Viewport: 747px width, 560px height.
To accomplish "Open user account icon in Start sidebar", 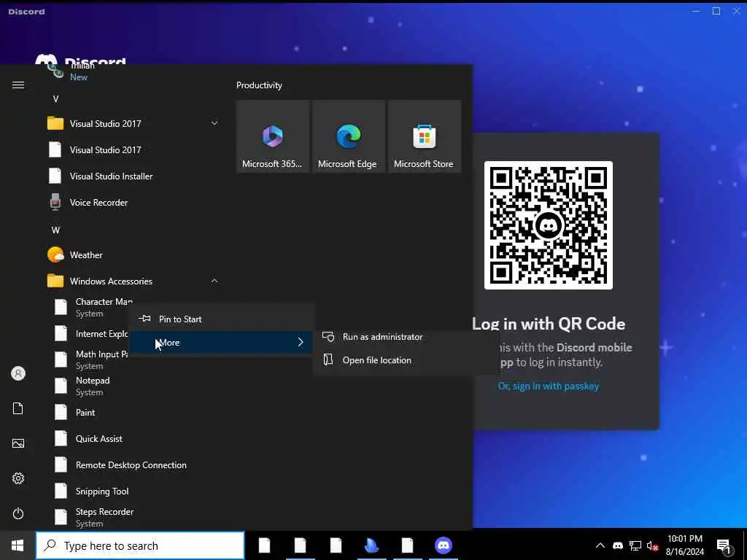I will click(x=18, y=373).
